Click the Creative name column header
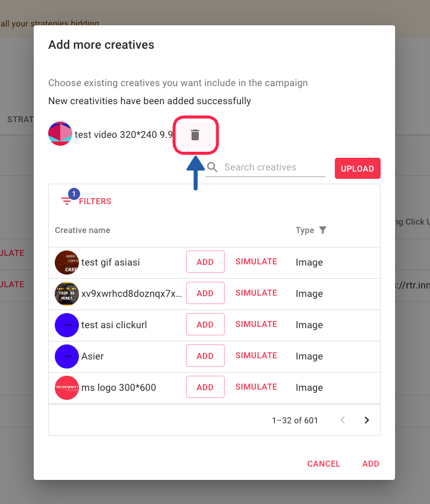 pos(83,230)
